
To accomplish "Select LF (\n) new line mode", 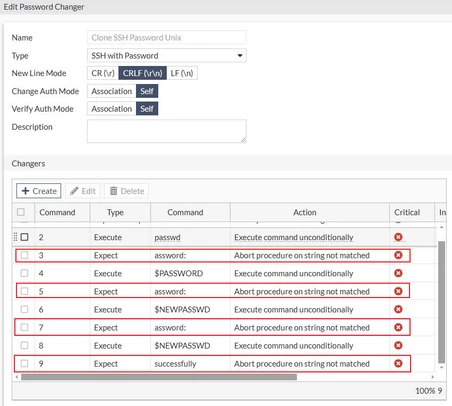I will pyautogui.click(x=182, y=73).
